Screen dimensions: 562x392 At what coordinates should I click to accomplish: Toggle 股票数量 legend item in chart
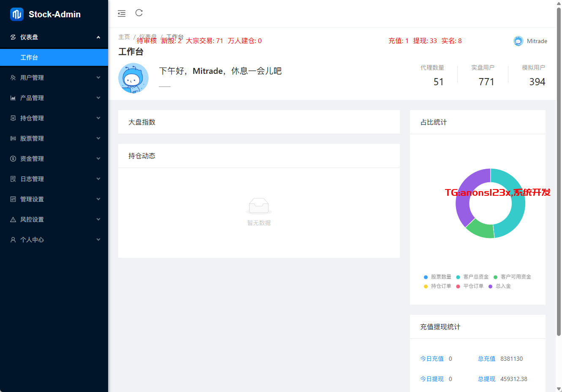pyautogui.click(x=437, y=277)
